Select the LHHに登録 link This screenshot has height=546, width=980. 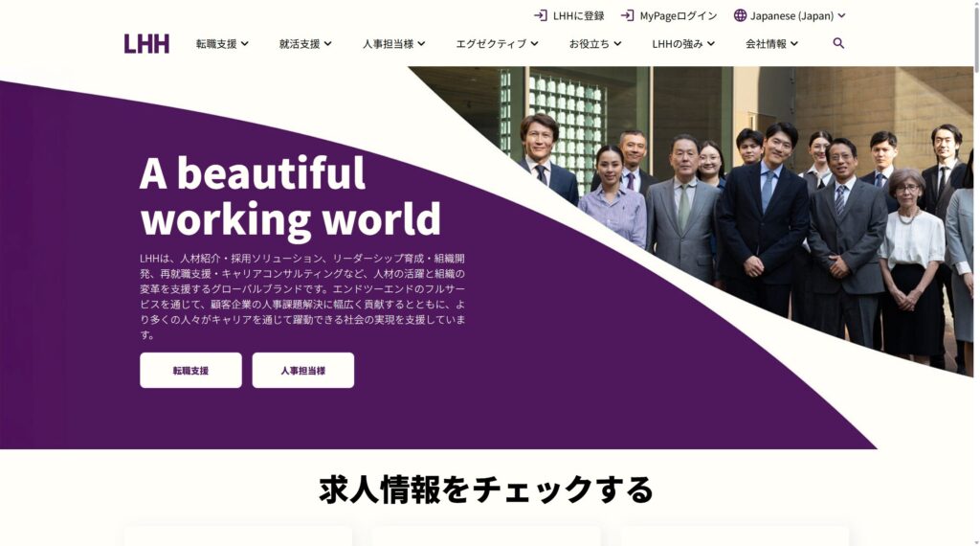coord(569,15)
